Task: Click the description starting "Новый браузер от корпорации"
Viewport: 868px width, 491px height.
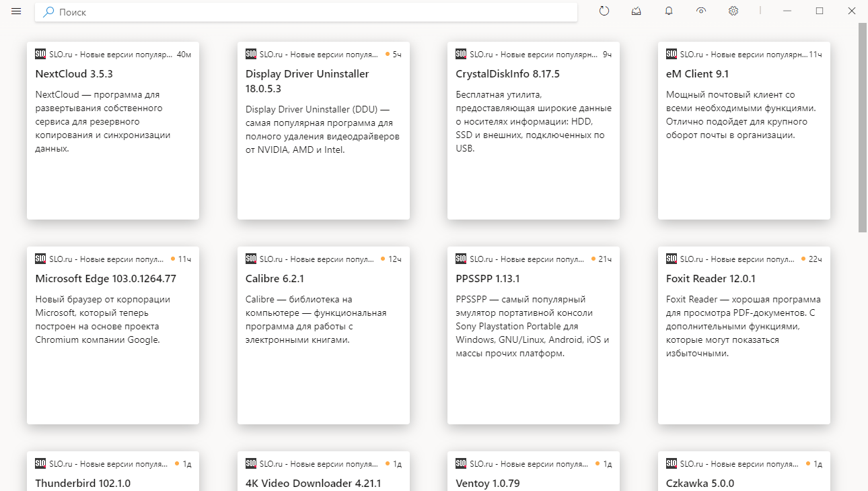Action: [103, 319]
